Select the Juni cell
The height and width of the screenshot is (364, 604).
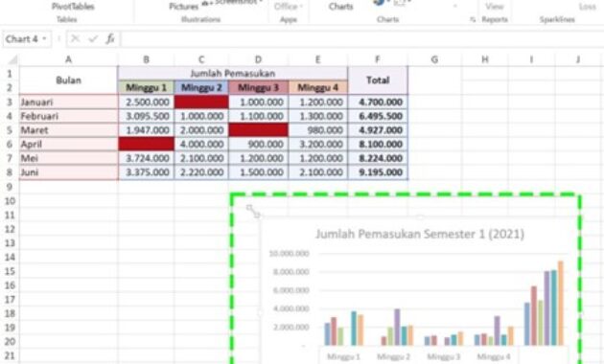(68, 172)
